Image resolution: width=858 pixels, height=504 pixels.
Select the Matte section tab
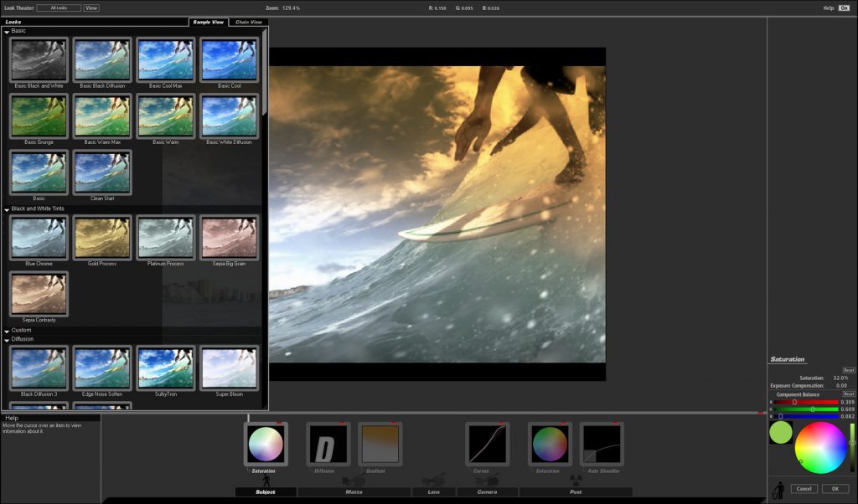(354, 492)
